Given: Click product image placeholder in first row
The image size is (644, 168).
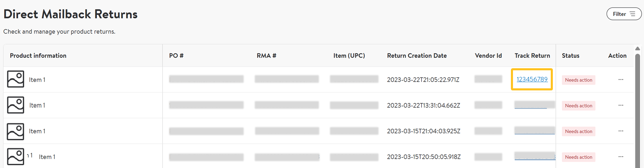Looking at the screenshot, I should (16, 79).
